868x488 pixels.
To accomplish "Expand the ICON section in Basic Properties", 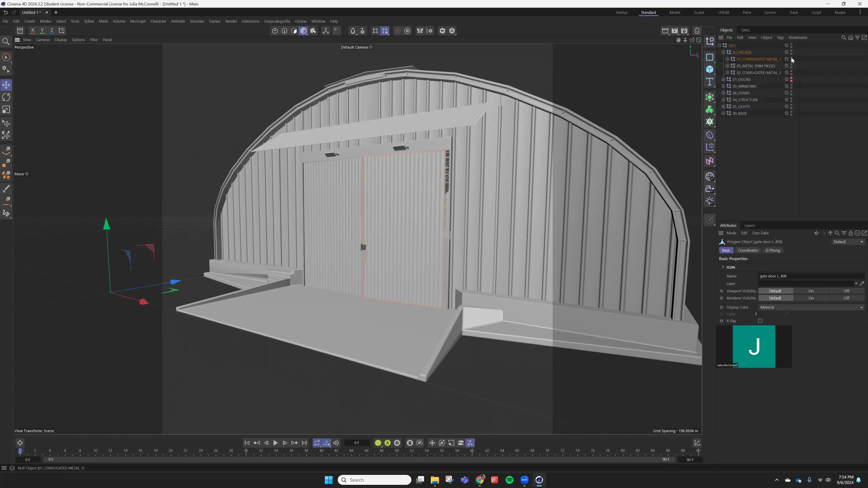I will click(x=723, y=267).
